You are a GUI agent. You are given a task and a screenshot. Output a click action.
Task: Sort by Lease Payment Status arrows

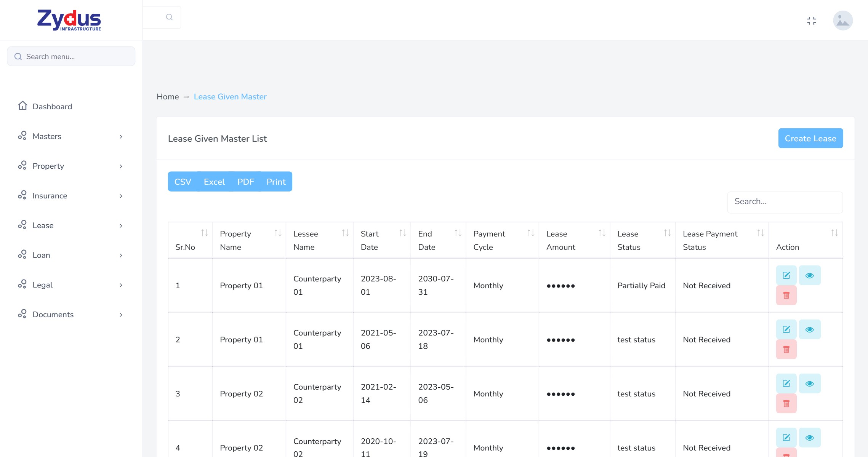tap(761, 233)
